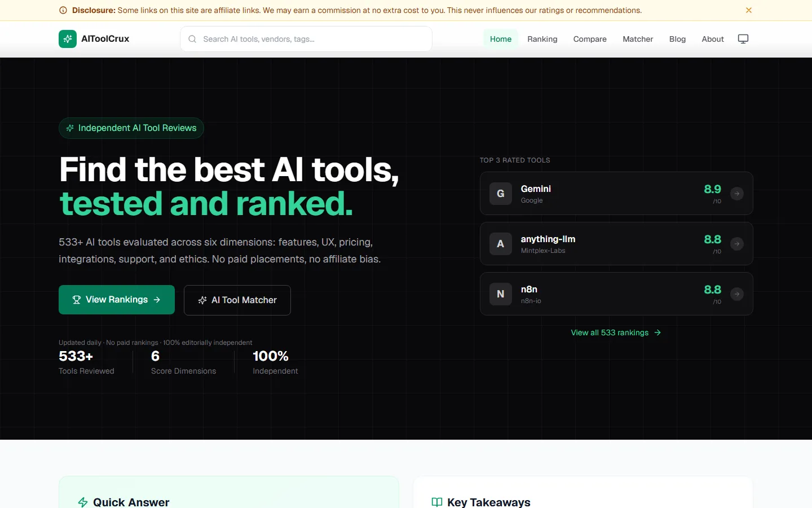812x508 pixels.
Task: Click the Quick Answer heading
Action: click(131, 502)
